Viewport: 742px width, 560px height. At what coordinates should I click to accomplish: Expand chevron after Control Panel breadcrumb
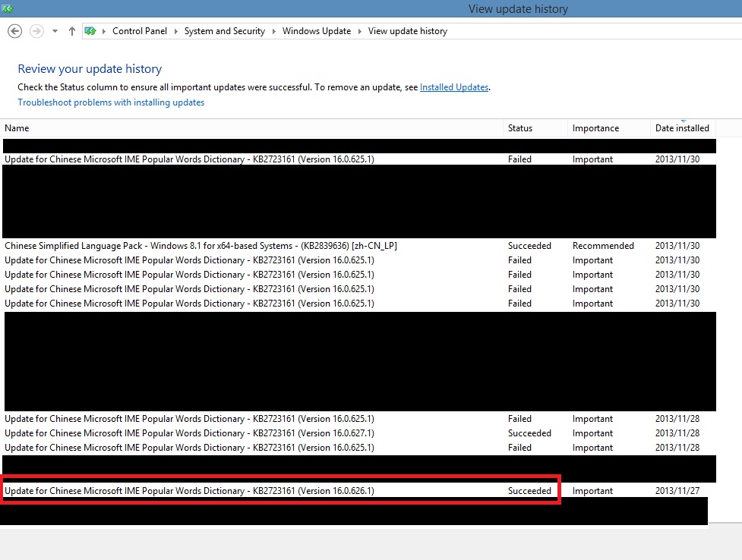click(x=176, y=31)
